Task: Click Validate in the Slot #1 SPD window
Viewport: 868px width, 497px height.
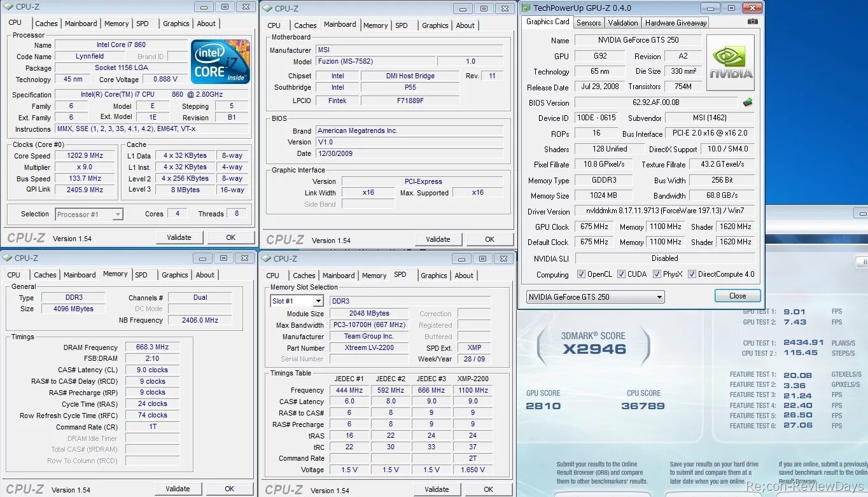Action: point(437,489)
